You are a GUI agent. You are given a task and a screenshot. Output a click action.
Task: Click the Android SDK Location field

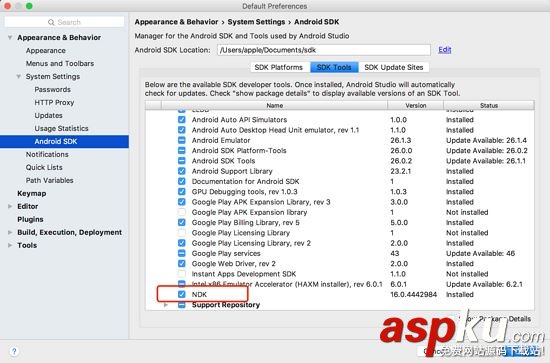tap(324, 50)
